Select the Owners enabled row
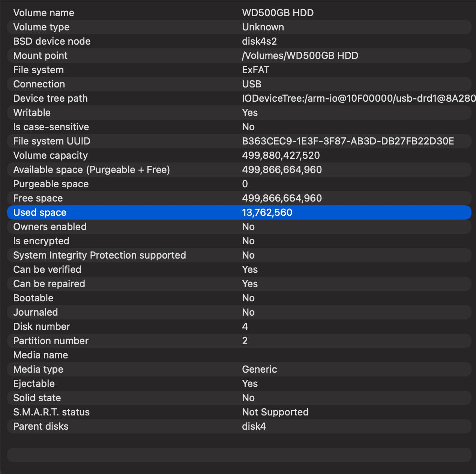 click(x=239, y=227)
